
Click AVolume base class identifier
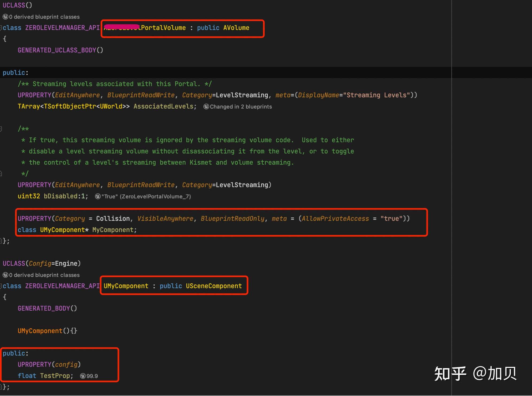236,28
